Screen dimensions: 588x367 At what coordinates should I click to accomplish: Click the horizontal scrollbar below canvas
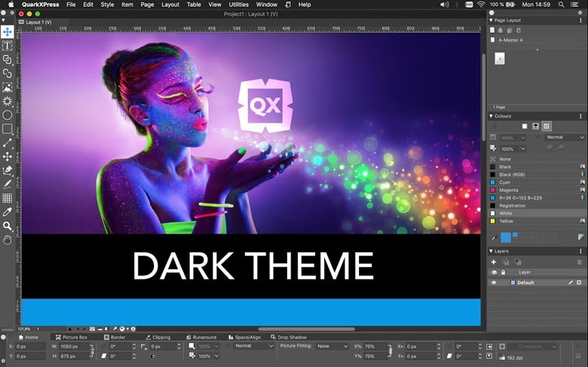pyautogui.click(x=306, y=329)
